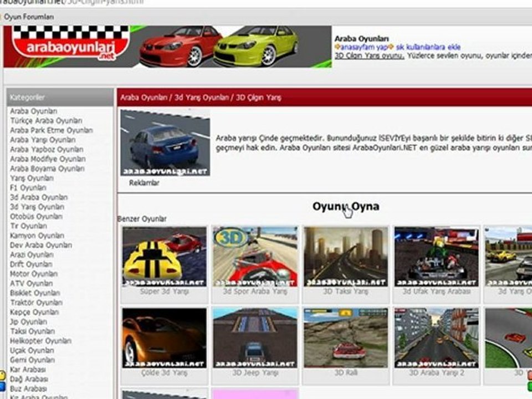Select Gemi Oyunları category
This screenshot has width=532, height=399.
[32, 360]
